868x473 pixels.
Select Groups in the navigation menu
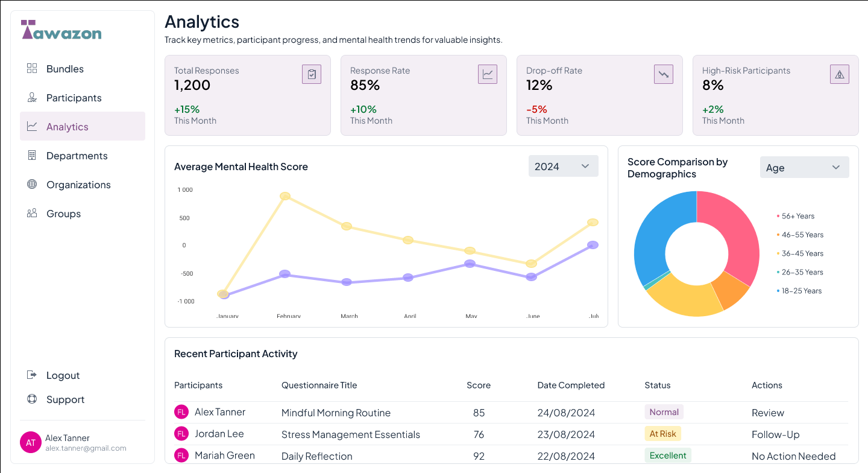tap(63, 214)
